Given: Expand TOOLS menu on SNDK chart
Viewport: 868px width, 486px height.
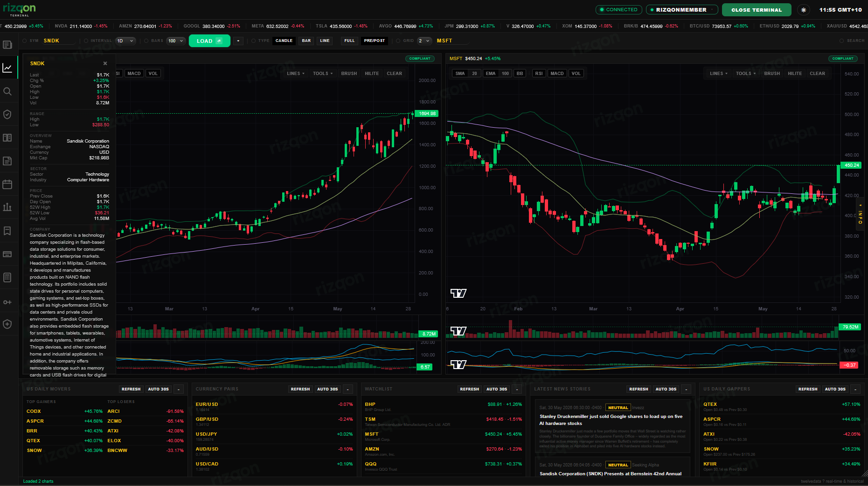Looking at the screenshot, I should [323, 74].
